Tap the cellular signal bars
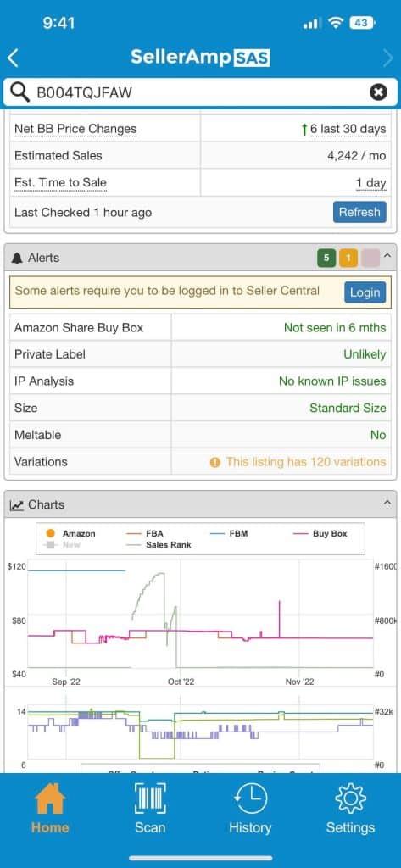This screenshot has height=868, width=401. tap(312, 23)
